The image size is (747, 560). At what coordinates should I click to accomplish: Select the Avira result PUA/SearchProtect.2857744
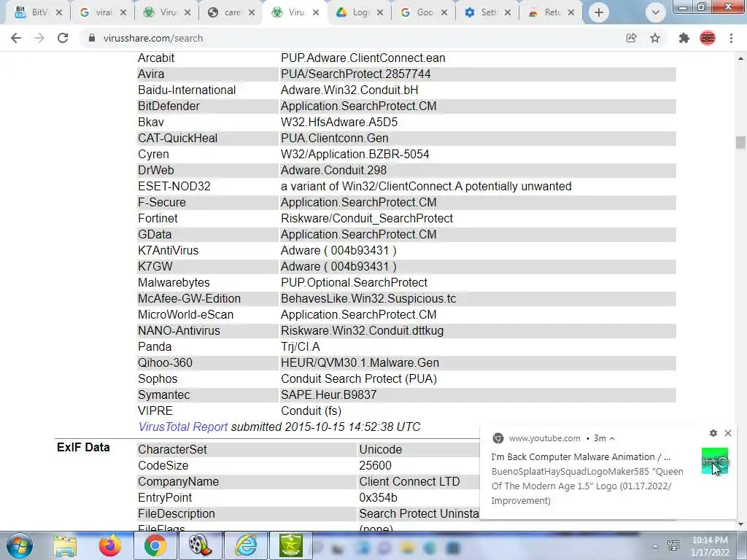tap(355, 74)
